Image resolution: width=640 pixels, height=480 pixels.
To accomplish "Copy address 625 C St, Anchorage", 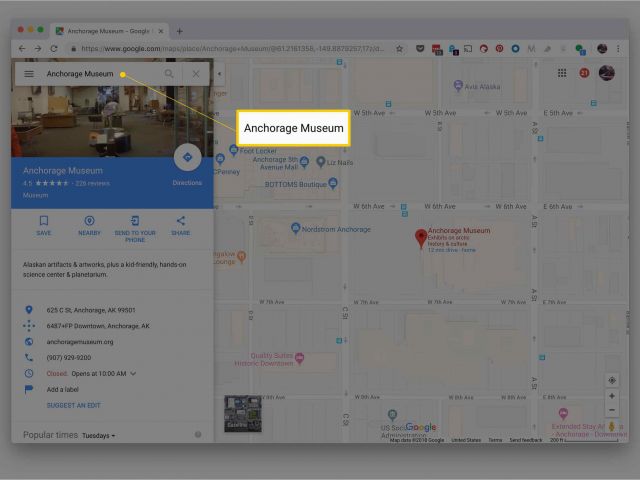I will pyautogui.click(x=91, y=310).
